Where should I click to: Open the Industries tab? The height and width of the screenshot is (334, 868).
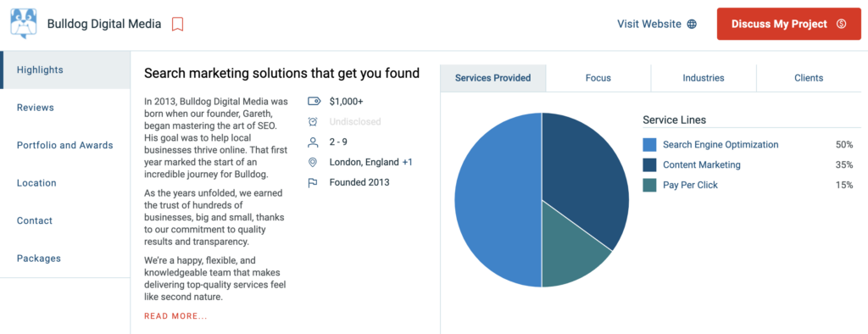point(704,78)
